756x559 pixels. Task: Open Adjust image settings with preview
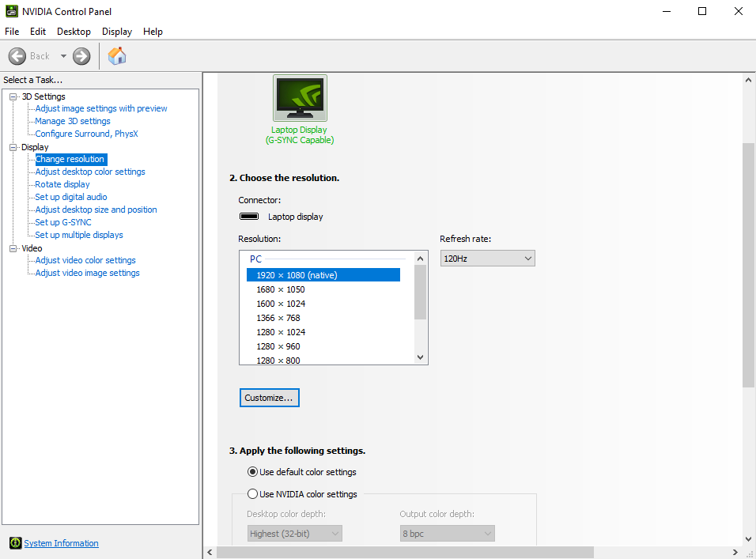pos(100,108)
